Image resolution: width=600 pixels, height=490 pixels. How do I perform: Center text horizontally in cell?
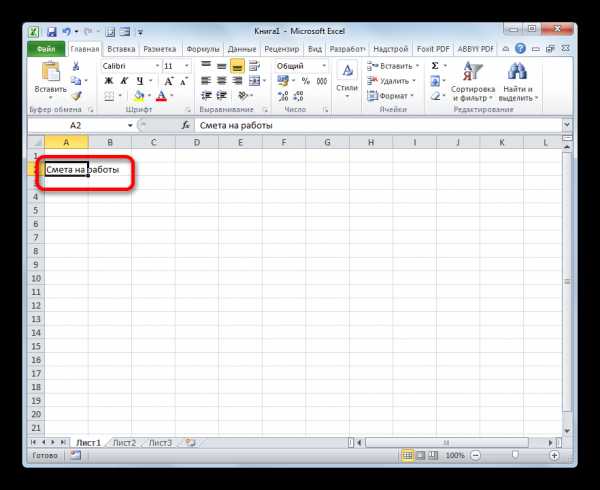(x=222, y=81)
